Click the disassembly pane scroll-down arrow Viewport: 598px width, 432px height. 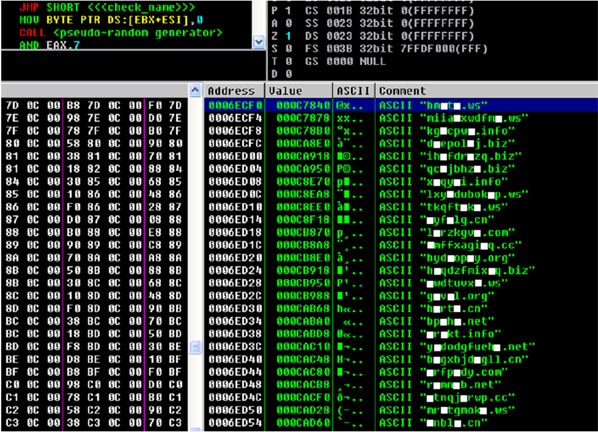point(259,42)
